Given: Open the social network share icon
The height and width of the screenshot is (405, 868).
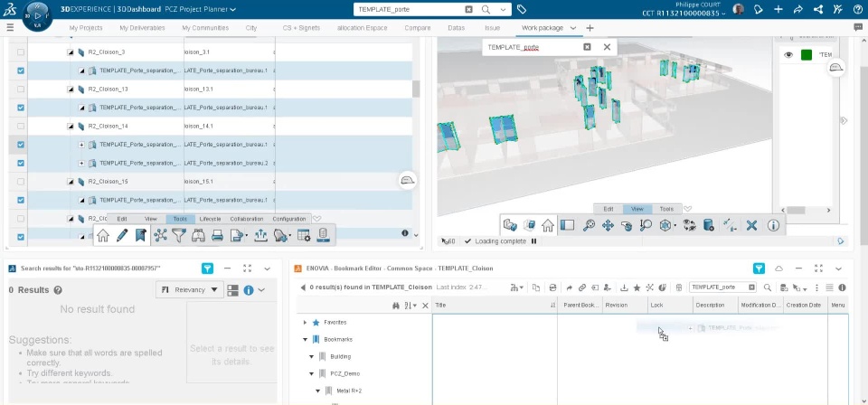Looking at the screenshot, I should (818, 9).
